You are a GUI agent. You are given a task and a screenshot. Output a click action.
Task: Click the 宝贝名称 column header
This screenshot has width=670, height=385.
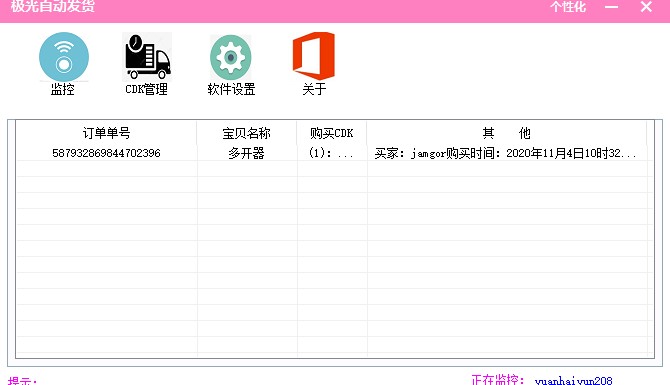click(247, 133)
